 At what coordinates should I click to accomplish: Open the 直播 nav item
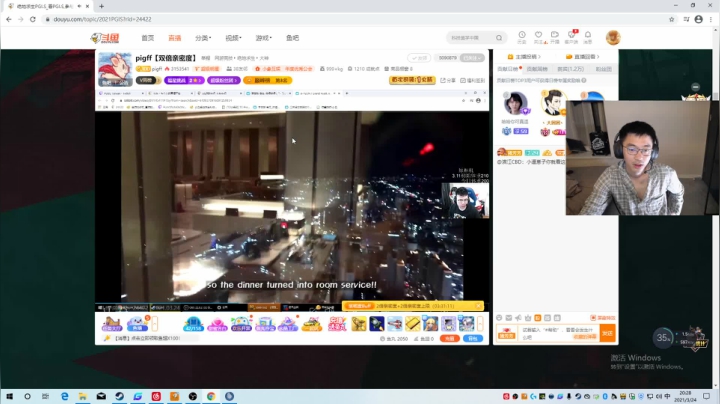tap(174, 38)
